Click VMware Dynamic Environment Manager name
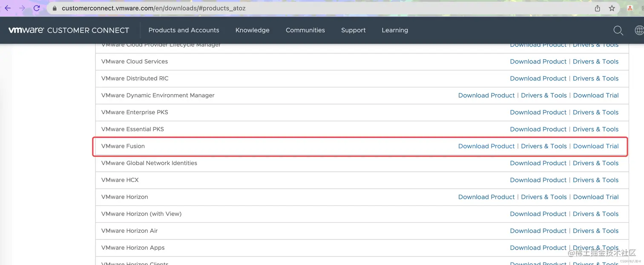 [158, 95]
